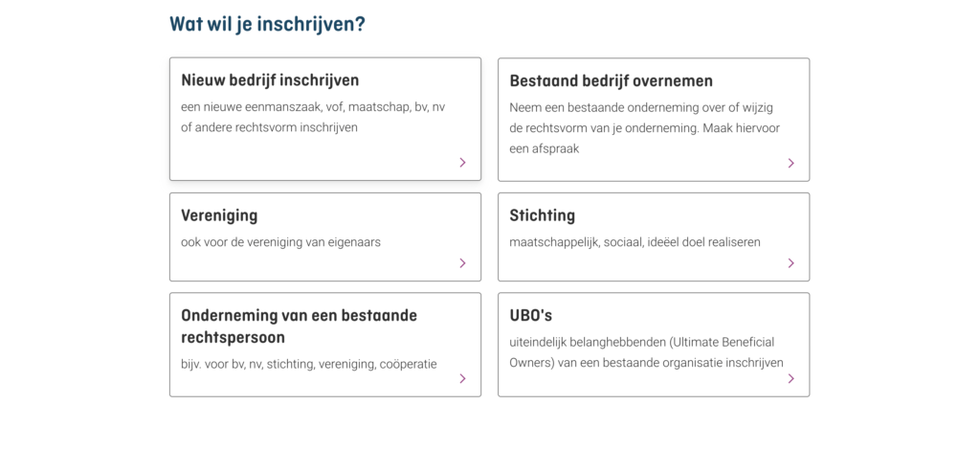980x450 pixels.
Task: Open the Bestaand bedrijf overnemen title
Action: (611, 81)
